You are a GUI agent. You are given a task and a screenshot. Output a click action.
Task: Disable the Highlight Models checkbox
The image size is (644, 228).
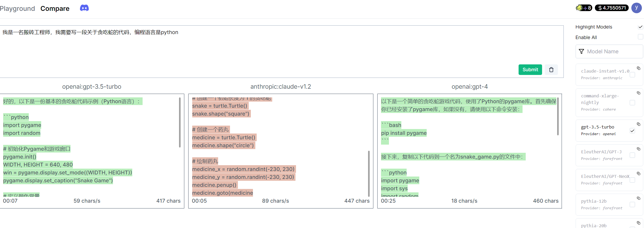point(640,27)
